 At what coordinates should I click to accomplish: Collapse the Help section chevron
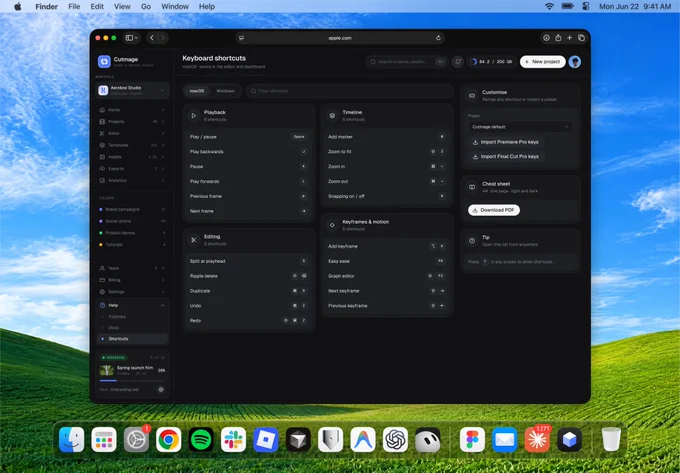(x=163, y=305)
